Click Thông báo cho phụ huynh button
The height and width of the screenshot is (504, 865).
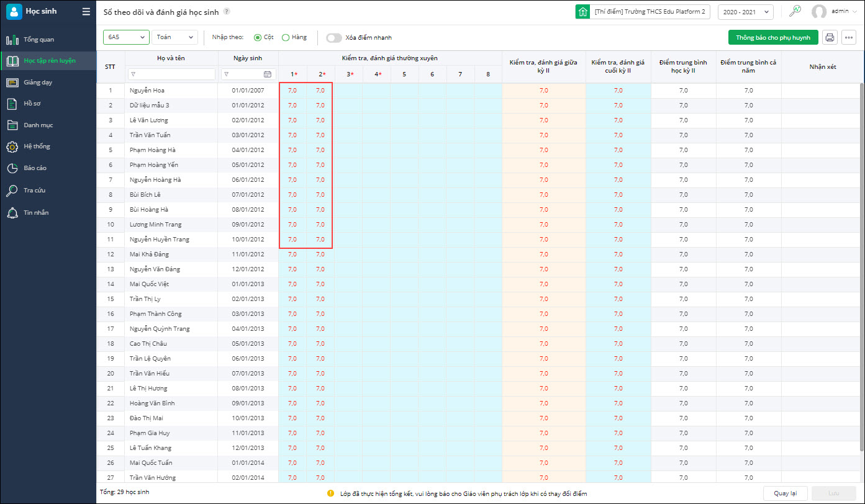click(773, 37)
